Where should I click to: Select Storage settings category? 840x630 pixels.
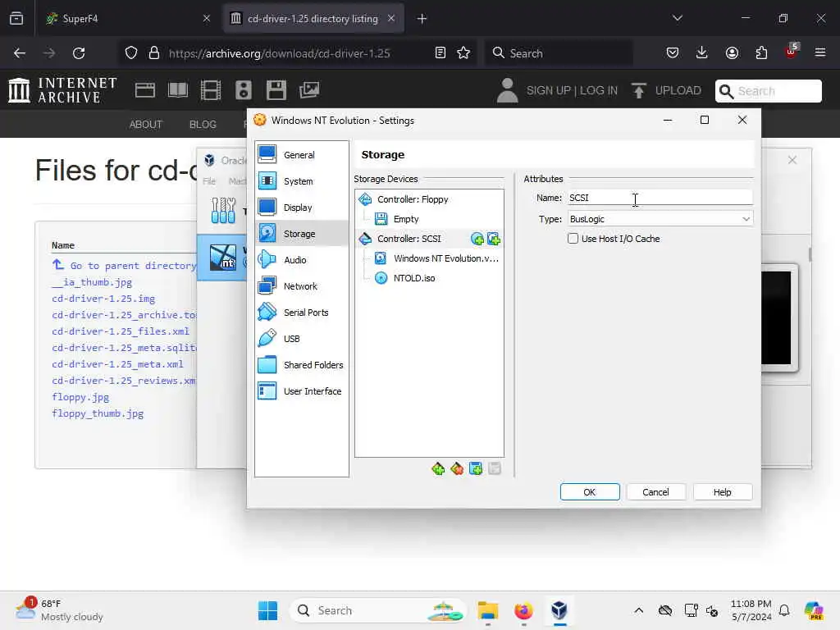tap(302, 234)
